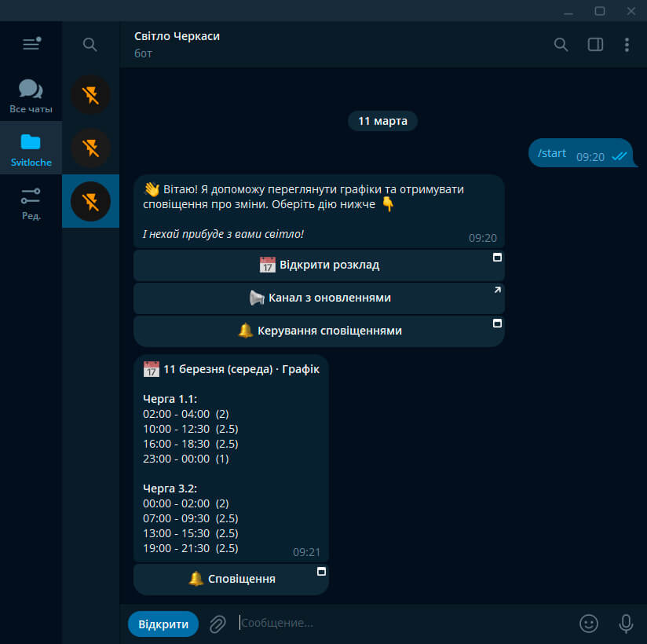Open the second chat in the list
The height and width of the screenshot is (644, 647).
coord(90,148)
